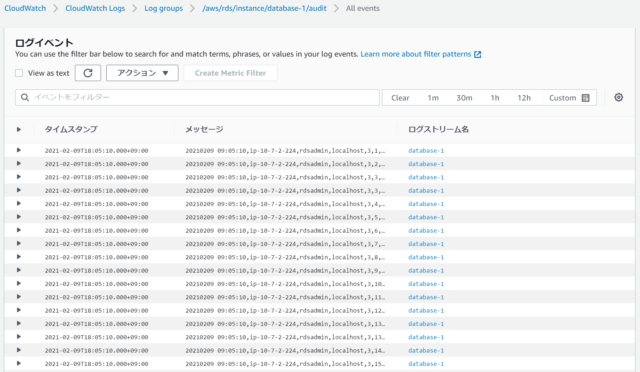Open the Custom time range picker
This screenshot has width=640, height=372.
569,98
